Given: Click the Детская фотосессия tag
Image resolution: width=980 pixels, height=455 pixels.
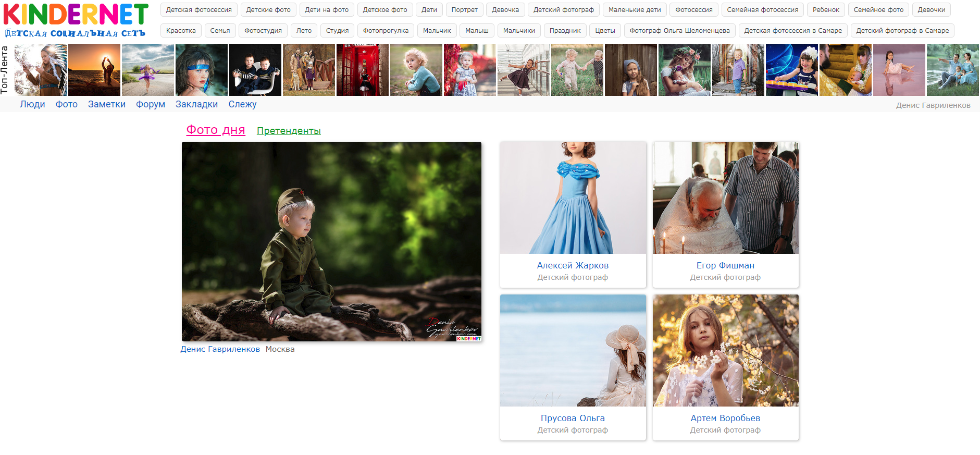Looking at the screenshot, I should (199, 10).
